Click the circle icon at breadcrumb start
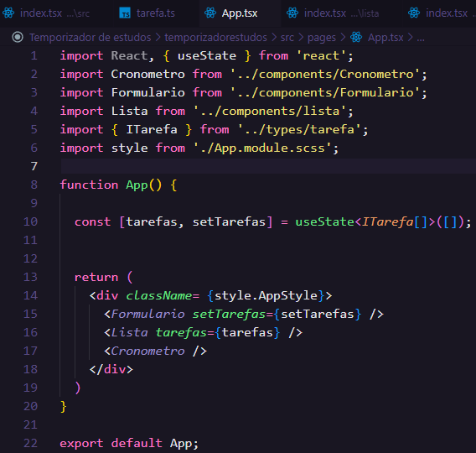 point(18,38)
